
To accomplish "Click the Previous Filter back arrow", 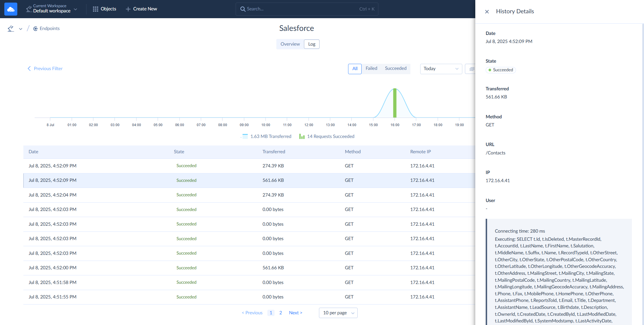I will 29,68.
